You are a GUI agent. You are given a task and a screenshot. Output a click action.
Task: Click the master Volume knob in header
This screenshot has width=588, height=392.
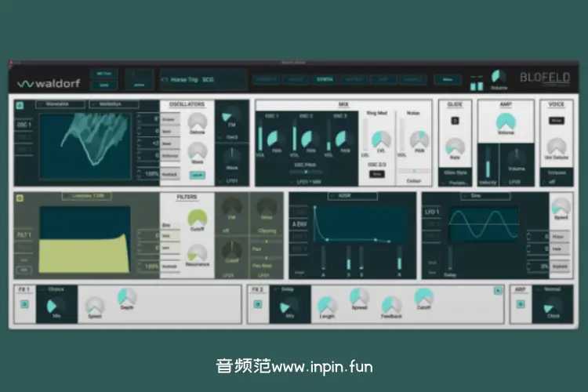coord(499,77)
